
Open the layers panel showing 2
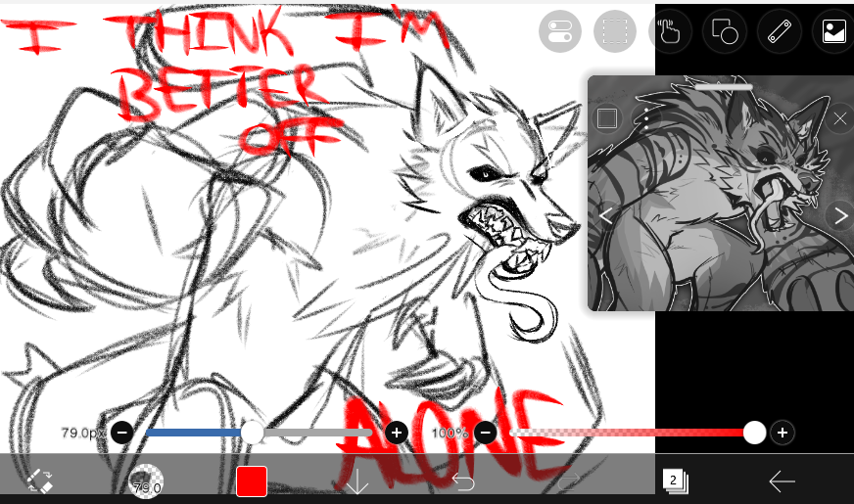point(676,481)
